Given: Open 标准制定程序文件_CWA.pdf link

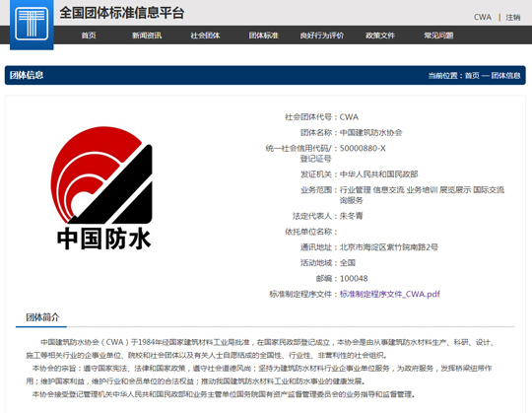Looking at the screenshot, I should point(390,294).
